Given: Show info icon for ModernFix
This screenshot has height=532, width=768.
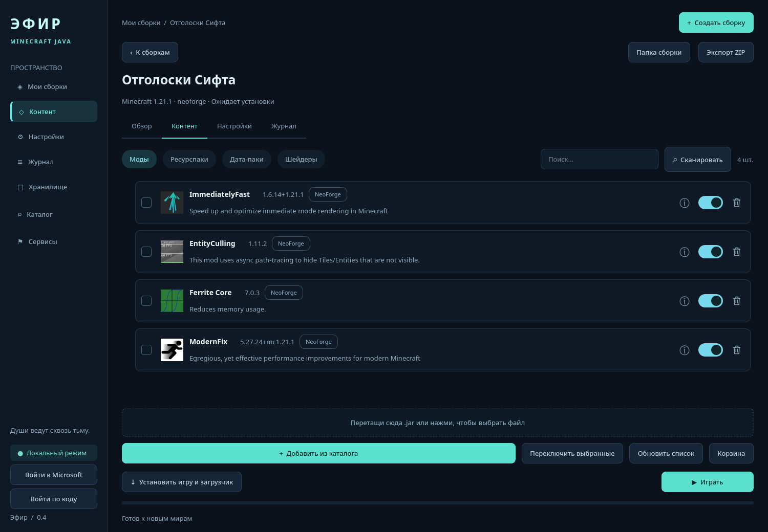Looking at the screenshot, I should (685, 350).
